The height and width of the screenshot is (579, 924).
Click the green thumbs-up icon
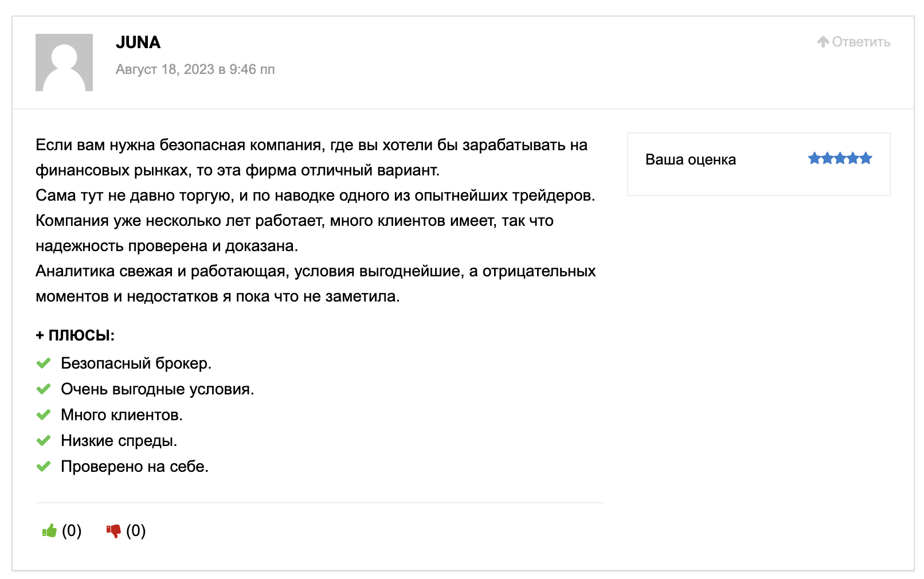point(50,530)
